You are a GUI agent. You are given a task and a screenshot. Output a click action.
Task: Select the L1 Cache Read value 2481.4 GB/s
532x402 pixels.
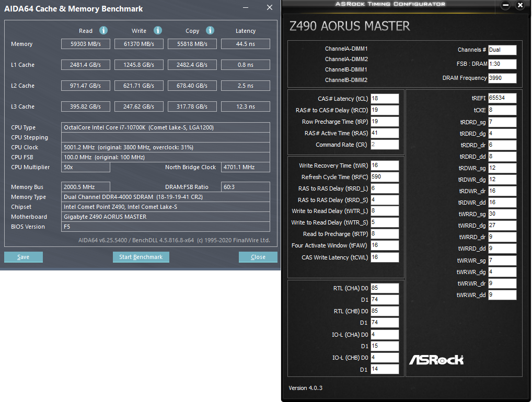point(86,65)
